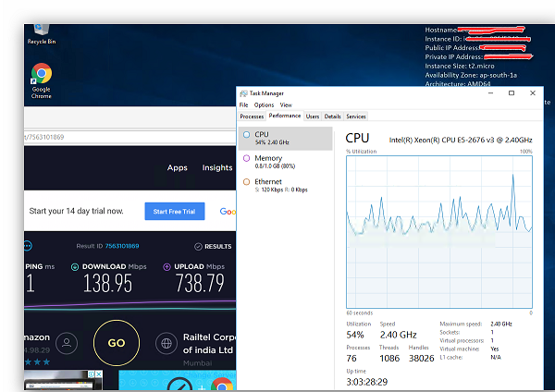This screenshot has width=555, height=392.
Task: Switch to the Users tab
Action: click(313, 116)
